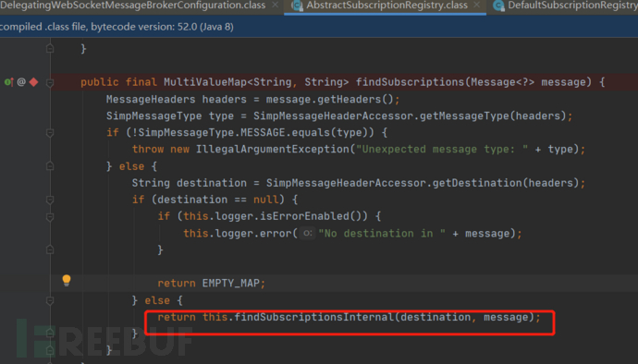This screenshot has width=638, height=364.
Task: Click the class icon on DefaultSubscriptionRegistry tab
Action: [498, 6]
